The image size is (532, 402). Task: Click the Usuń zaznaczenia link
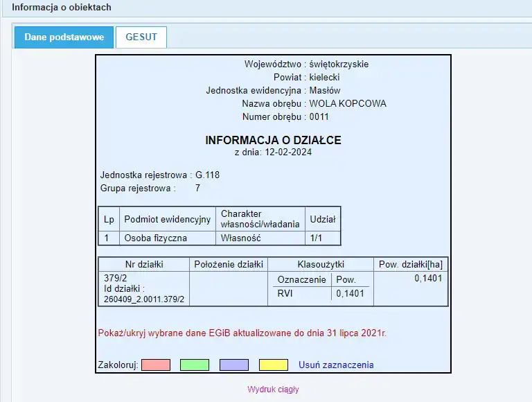(x=336, y=365)
